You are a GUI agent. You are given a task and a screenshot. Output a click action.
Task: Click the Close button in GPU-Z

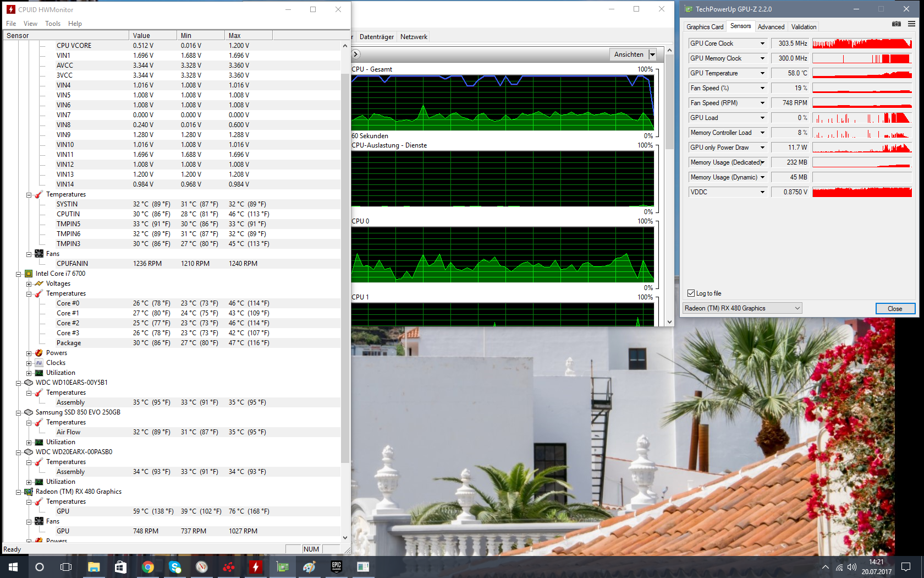click(x=895, y=309)
